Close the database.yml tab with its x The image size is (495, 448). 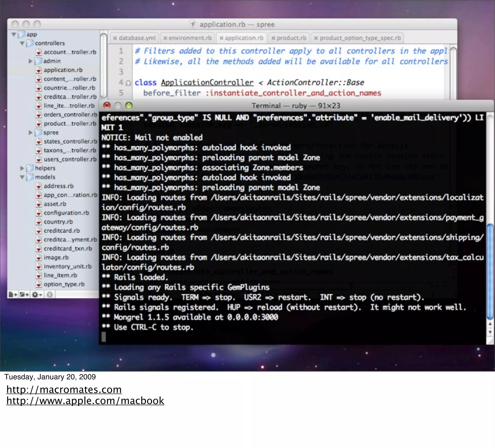coord(115,38)
